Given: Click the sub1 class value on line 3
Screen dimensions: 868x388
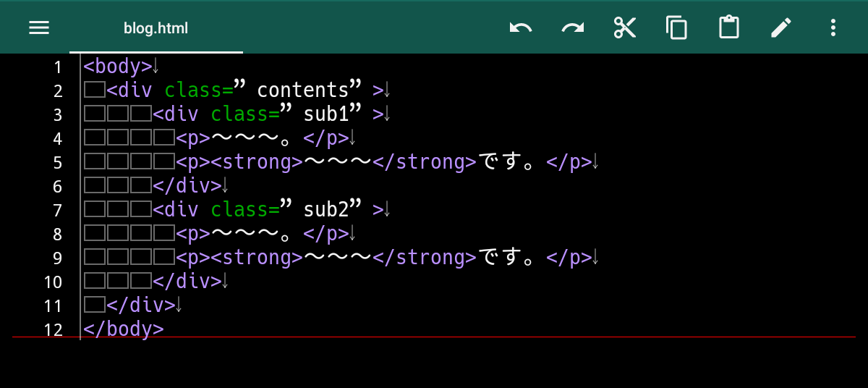Looking at the screenshot, I should point(326,114).
